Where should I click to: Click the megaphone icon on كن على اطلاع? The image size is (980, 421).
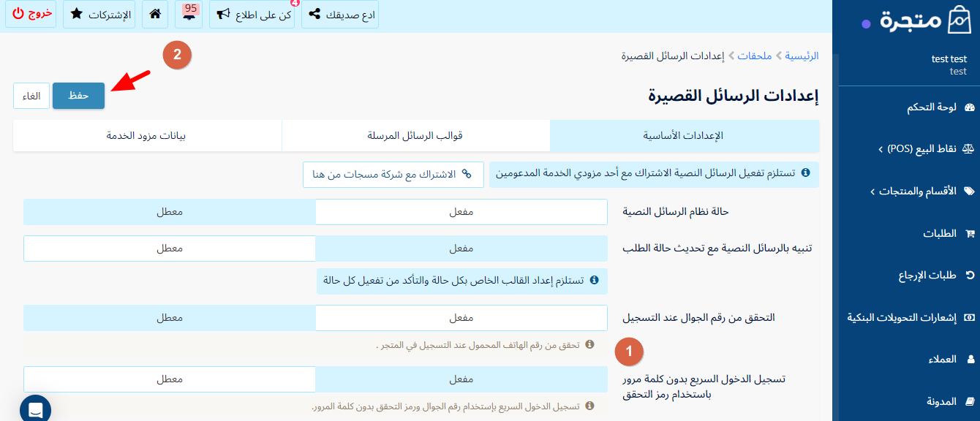222,15
